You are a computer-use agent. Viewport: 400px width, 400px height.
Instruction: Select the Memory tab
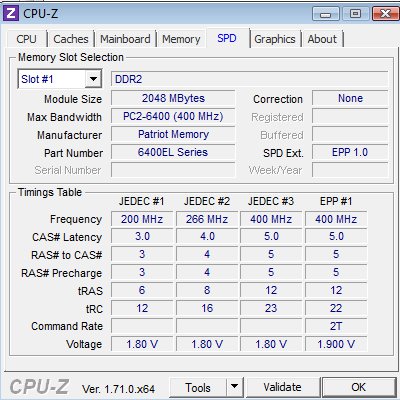coord(181,39)
